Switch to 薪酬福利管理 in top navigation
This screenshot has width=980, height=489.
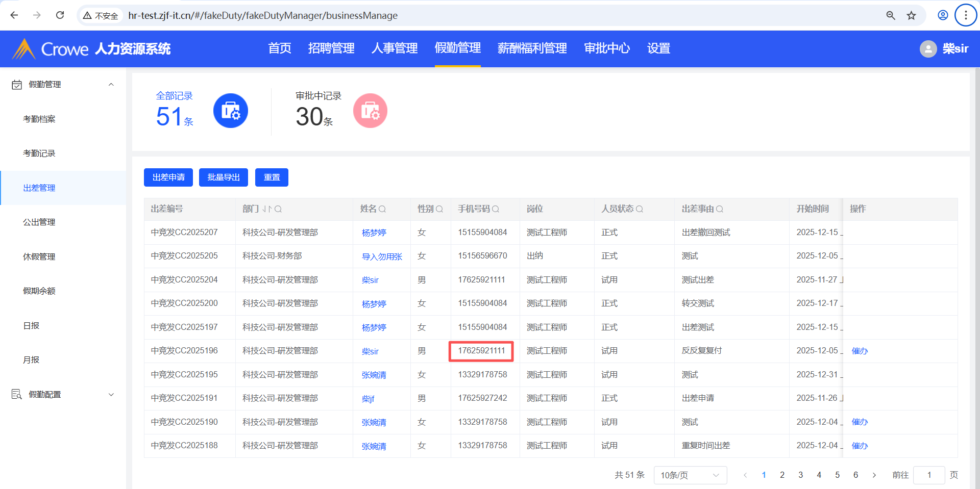[532, 48]
